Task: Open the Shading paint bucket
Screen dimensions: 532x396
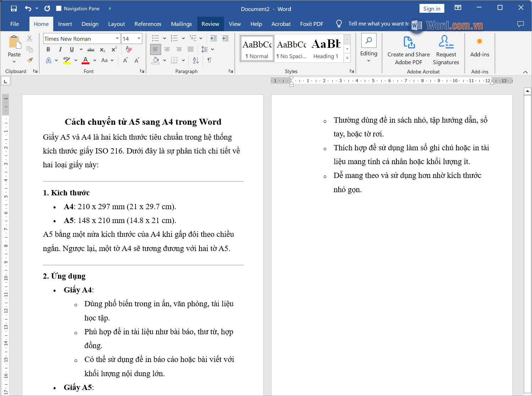Action: pyautogui.click(x=155, y=60)
